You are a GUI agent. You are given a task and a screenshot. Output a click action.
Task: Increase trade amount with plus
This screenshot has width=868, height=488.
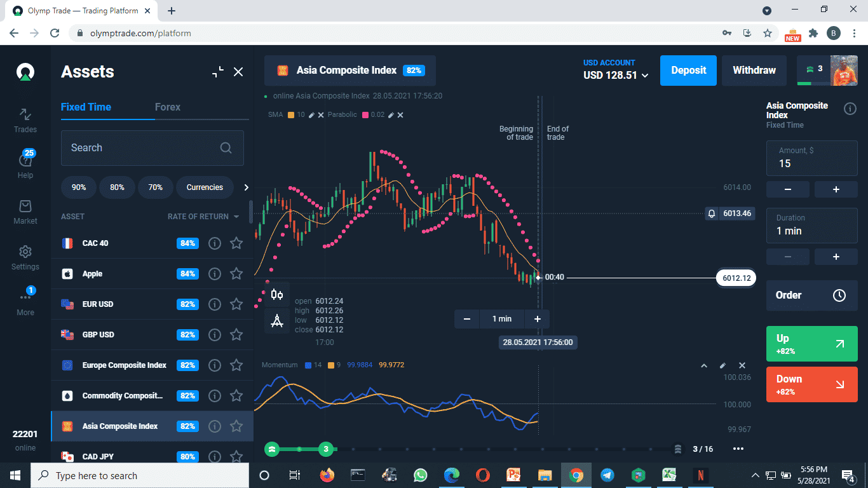[x=836, y=189]
